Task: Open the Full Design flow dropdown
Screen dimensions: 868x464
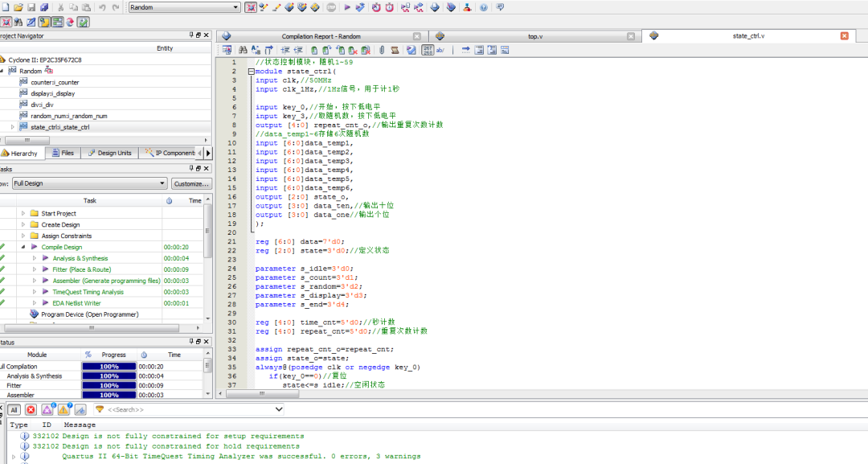Action: pyautogui.click(x=89, y=183)
